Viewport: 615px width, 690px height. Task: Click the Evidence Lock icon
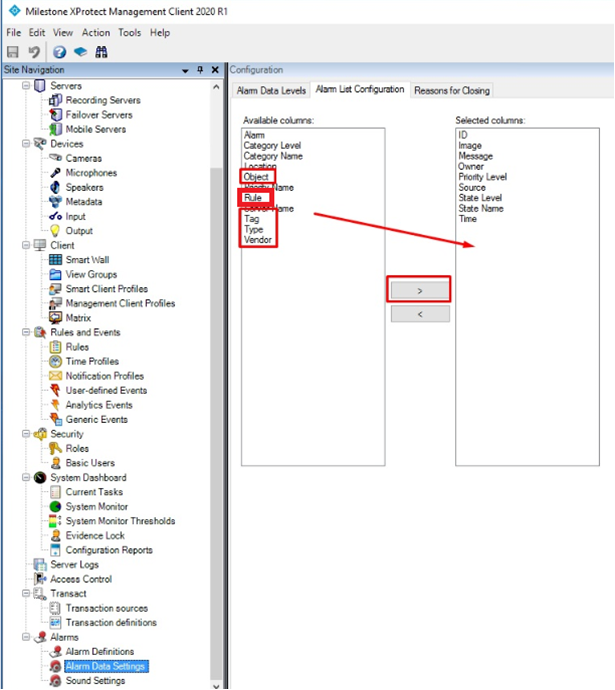click(x=55, y=536)
